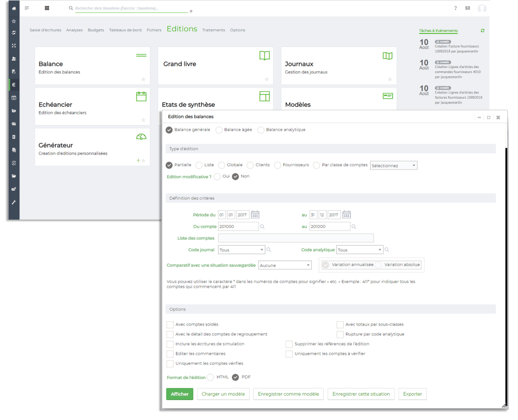Search accounts next to ending account 201000

[x=354, y=227]
